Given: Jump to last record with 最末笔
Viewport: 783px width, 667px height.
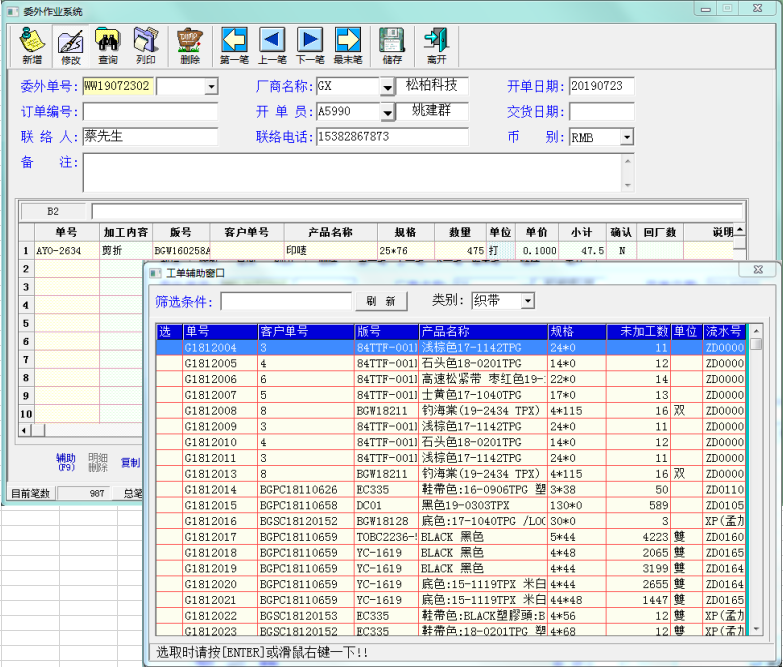Looking at the screenshot, I should 348,46.
